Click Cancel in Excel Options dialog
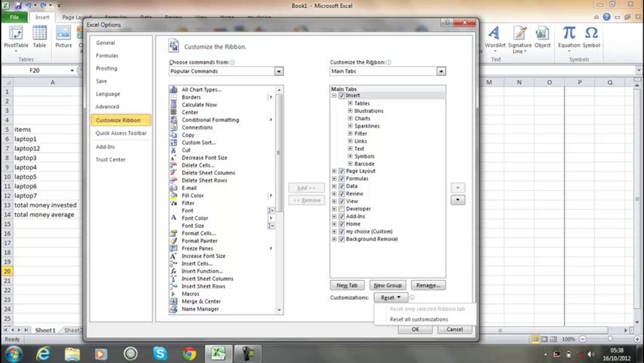The image size is (644, 363). pos(455,329)
